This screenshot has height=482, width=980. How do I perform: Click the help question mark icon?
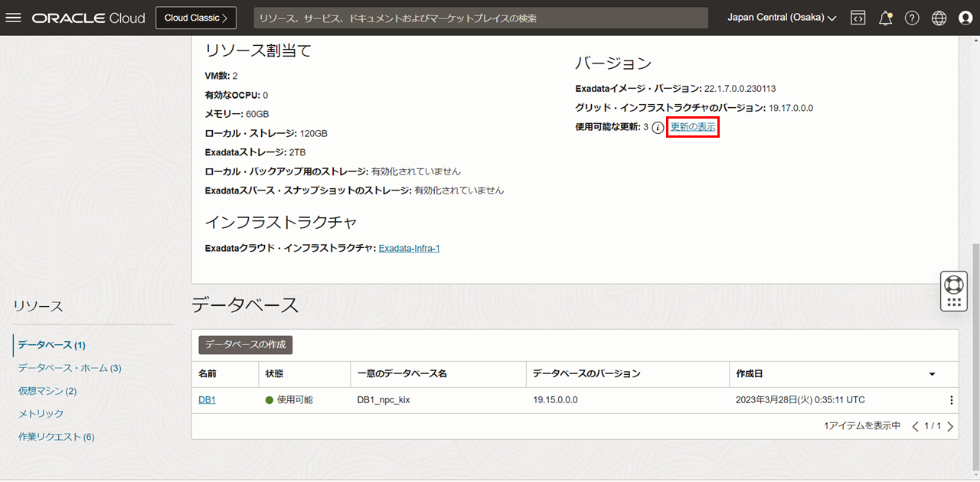pyautogui.click(x=912, y=18)
